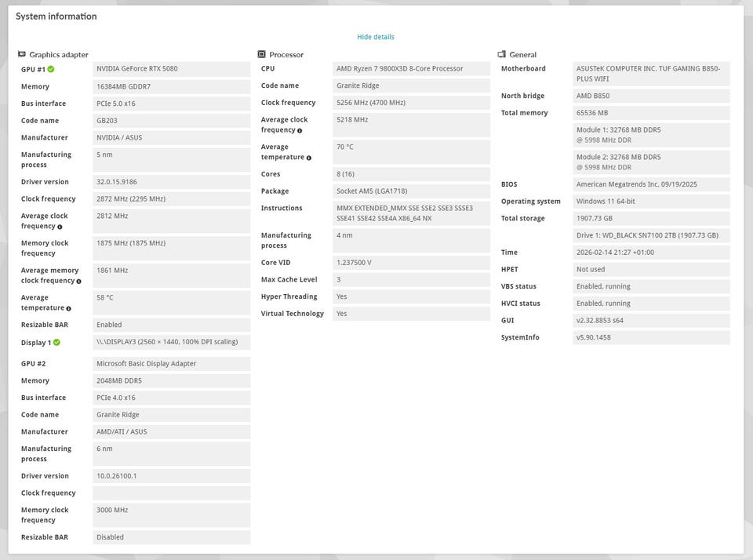This screenshot has height=560, width=753.
Task: Click the green checkmark beside GPU #1
Action: pos(51,69)
